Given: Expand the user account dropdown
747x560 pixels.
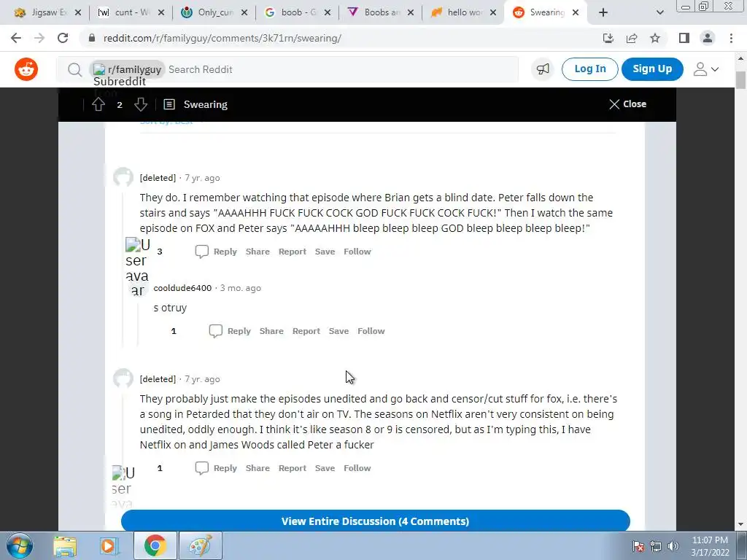Looking at the screenshot, I should click(706, 69).
